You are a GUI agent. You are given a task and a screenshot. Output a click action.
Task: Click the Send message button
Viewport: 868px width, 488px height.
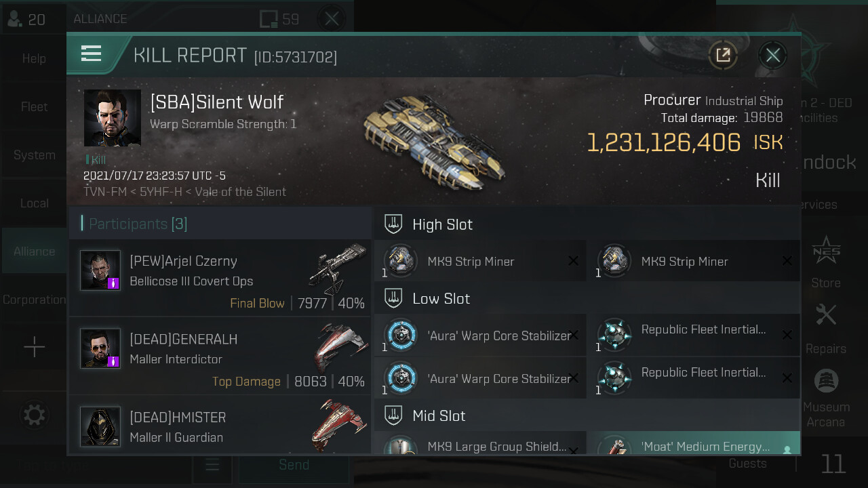(x=294, y=465)
